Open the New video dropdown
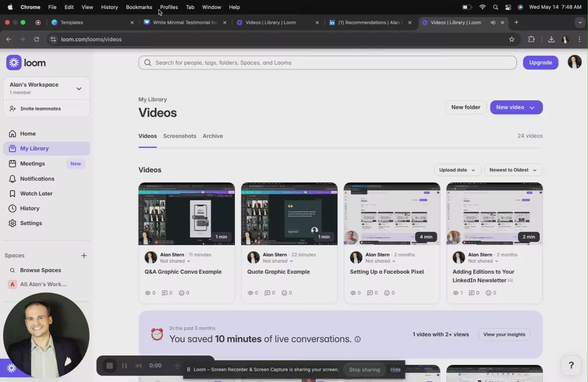The width and height of the screenshot is (588, 382). point(516,107)
